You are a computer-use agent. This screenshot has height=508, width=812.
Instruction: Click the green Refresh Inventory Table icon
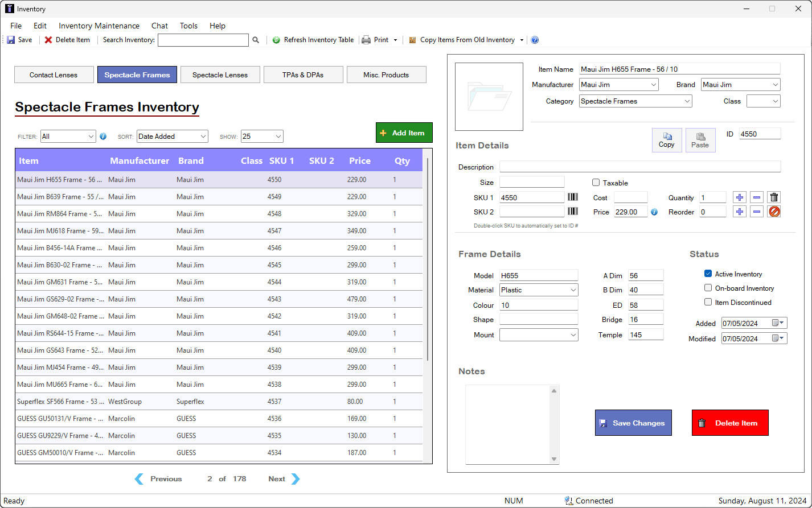(276, 40)
